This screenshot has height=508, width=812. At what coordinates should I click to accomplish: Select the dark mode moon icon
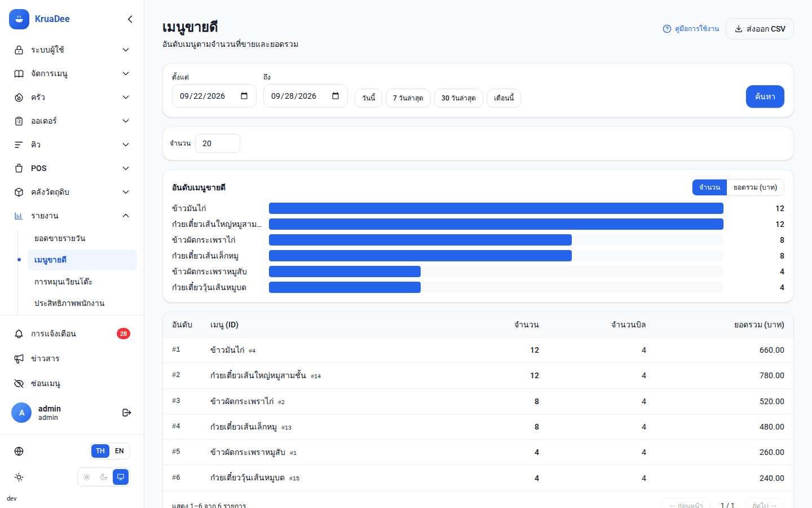click(104, 477)
